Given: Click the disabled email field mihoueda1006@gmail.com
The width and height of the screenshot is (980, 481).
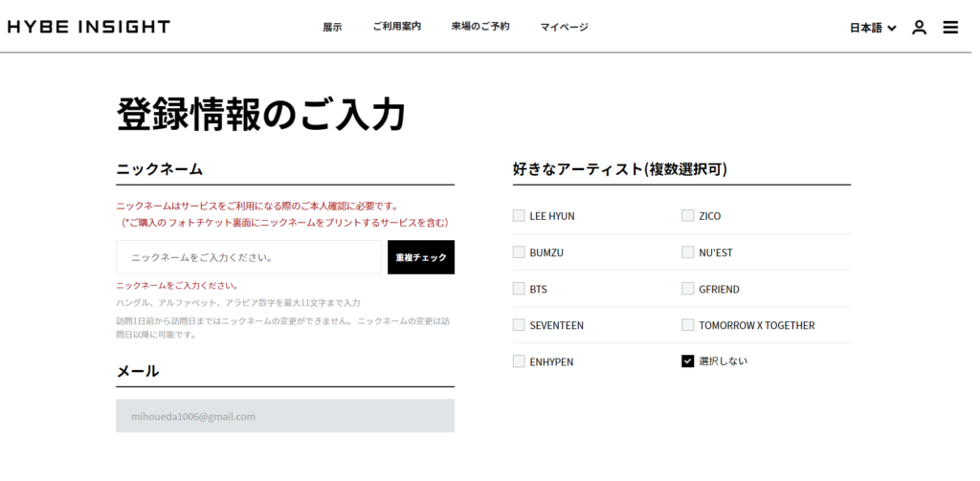Looking at the screenshot, I should click(x=285, y=416).
